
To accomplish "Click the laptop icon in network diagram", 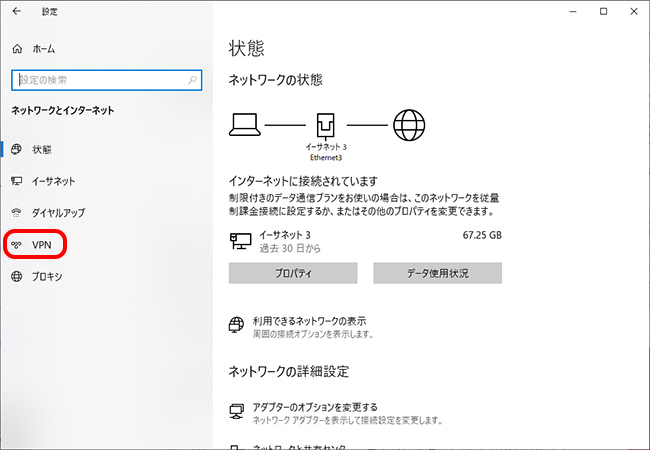I will tap(245, 124).
